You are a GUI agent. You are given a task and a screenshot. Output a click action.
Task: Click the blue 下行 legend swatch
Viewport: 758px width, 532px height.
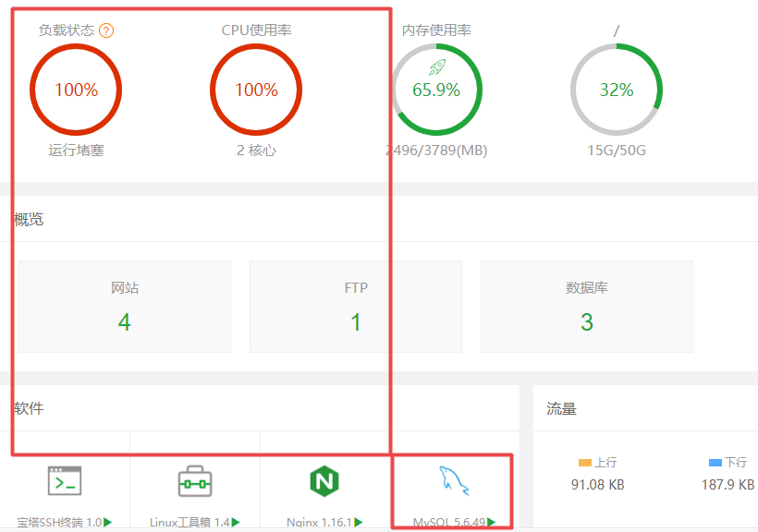pyautogui.click(x=712, y=462)
